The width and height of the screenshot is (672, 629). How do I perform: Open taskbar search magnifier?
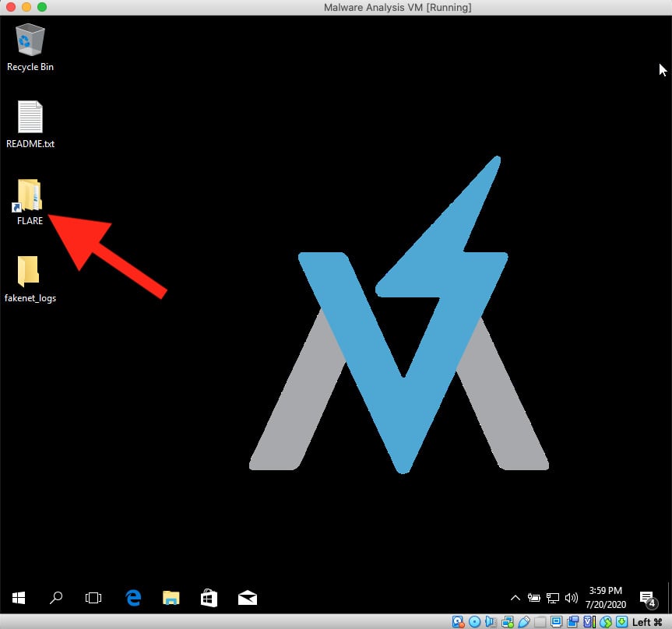[56, 598]
